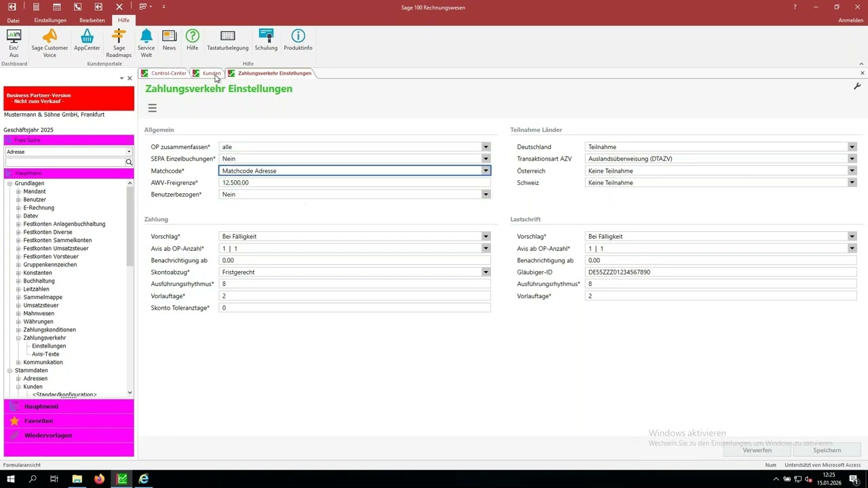Click Anmelden in the title area
Image resolution: width=868 pixels, height=488 pixels.
(x=850, y=20)
